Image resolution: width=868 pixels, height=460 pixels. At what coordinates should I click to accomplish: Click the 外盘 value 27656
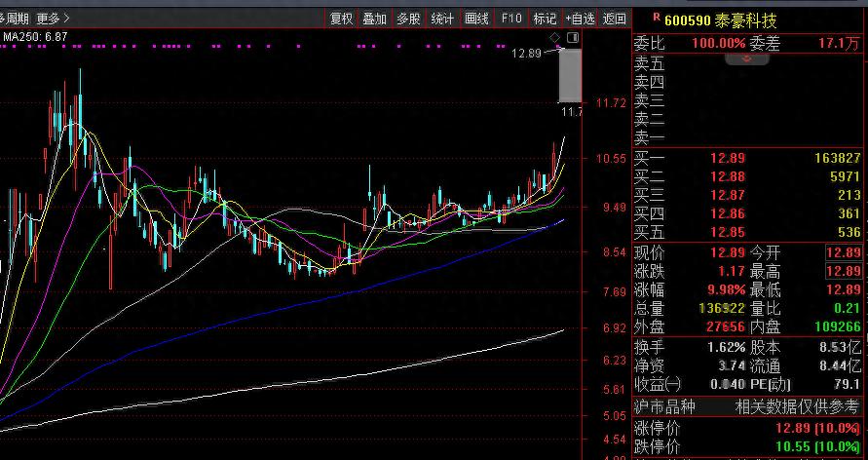[x=726, y=326]
